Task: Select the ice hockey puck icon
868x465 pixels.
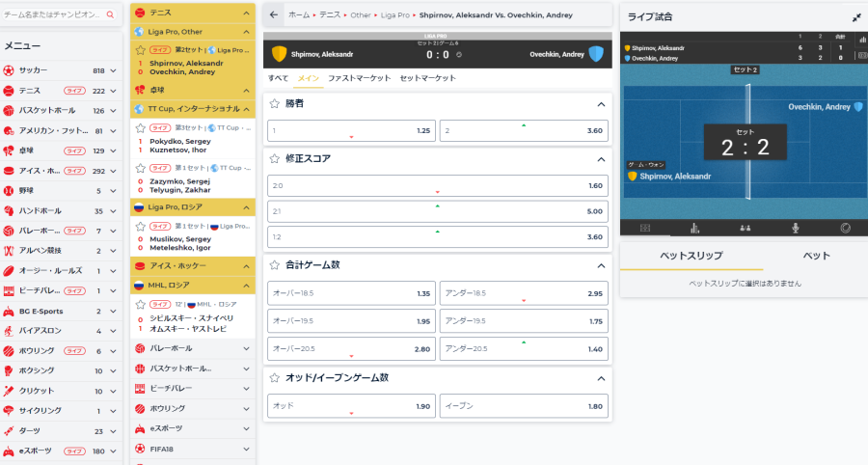Action: (9, 171)
